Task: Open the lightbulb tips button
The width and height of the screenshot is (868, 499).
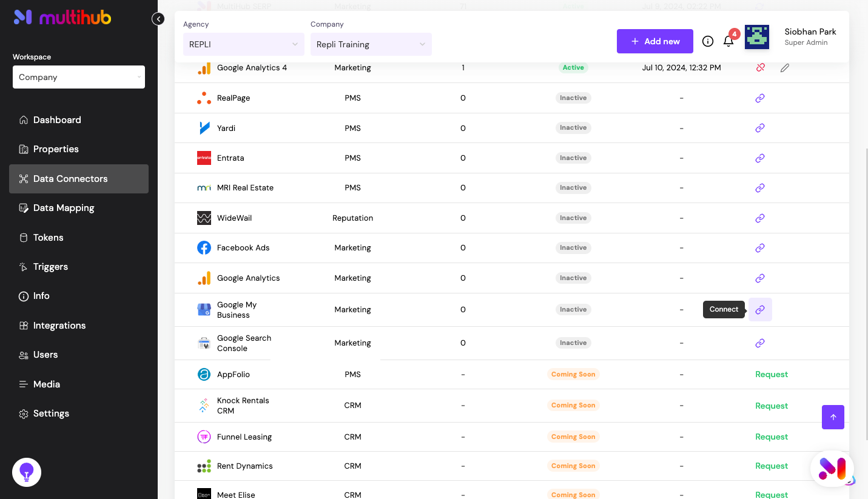Action: [27, 472]
